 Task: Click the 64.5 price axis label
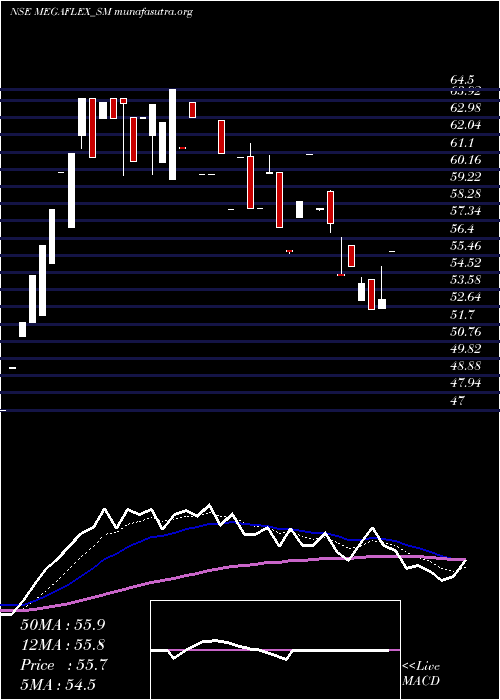coord(462,80)
